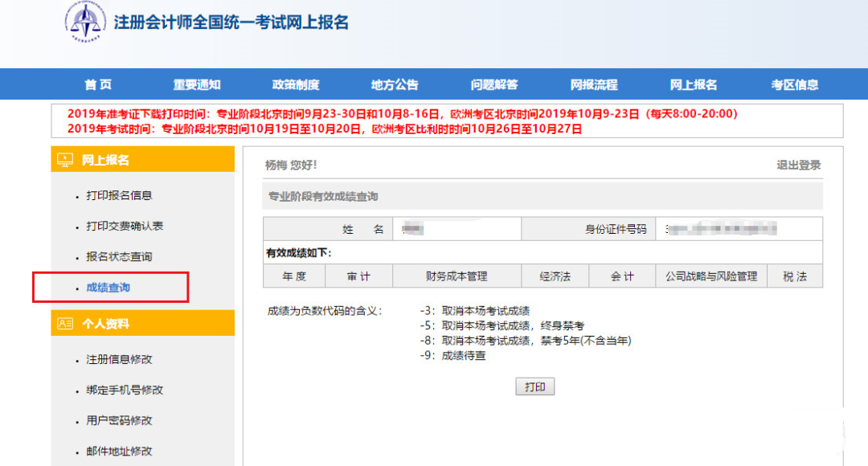Viewport: 868px width, 466px height.
Task: Click the 打印报名信息 sidebar link
Action: (x=119, y=195)
